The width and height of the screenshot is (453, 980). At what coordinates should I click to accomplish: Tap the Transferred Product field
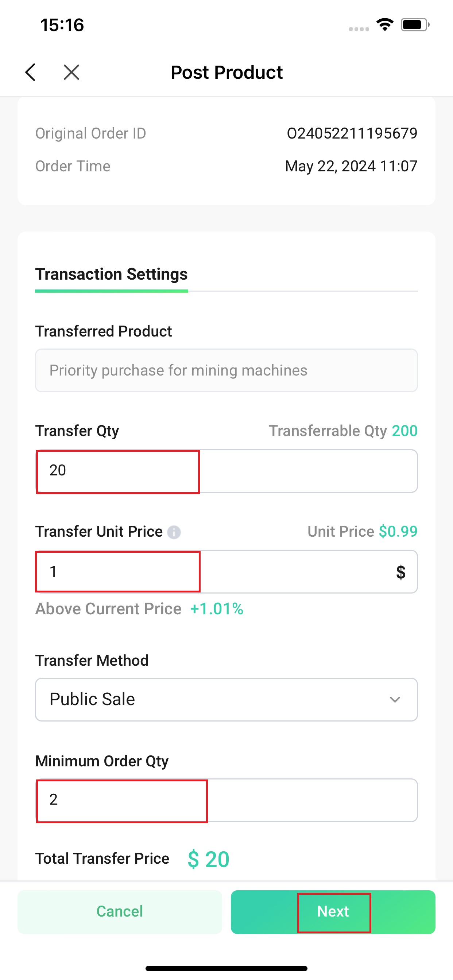[x=226, y=370]
